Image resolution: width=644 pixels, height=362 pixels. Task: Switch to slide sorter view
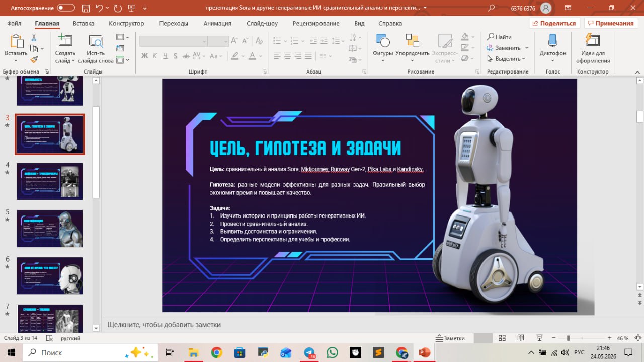tap(502, 338)
